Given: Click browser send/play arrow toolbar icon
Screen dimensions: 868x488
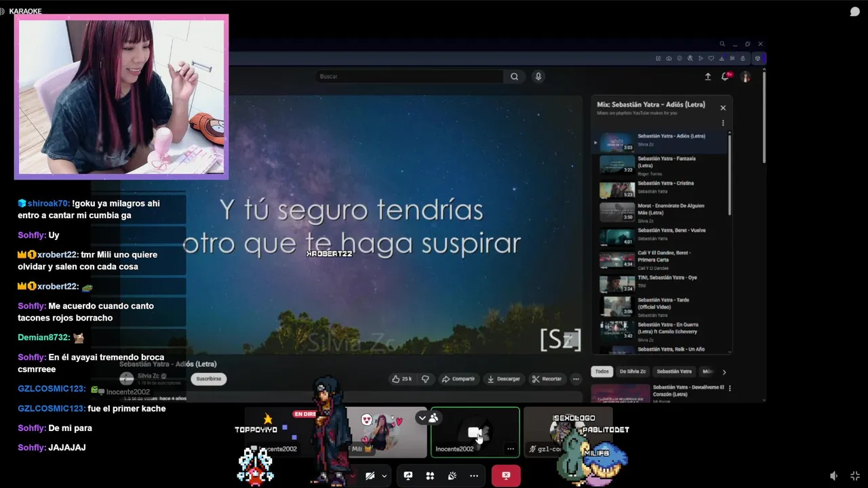Looking at the screenshot, I should pos(701,58).
